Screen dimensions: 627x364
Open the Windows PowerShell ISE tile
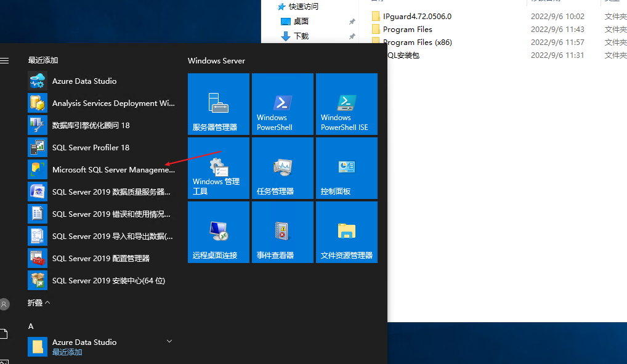click(347, 104)
